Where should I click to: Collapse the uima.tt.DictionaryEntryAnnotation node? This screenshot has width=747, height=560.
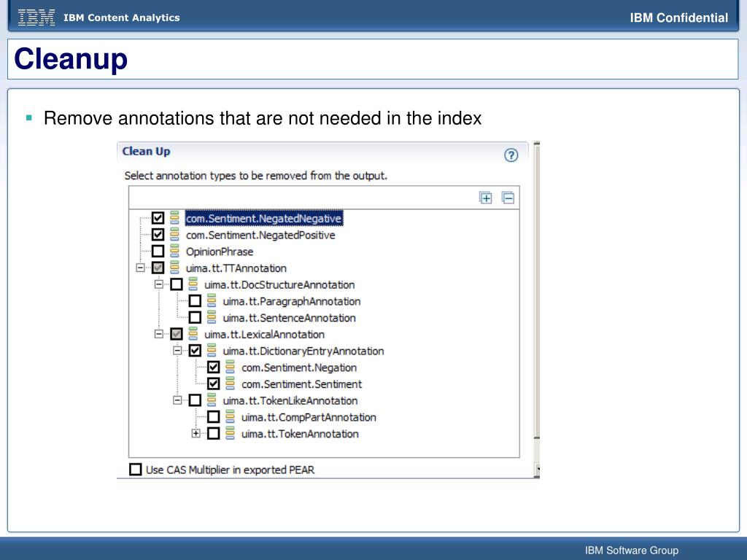coord(177,351)
